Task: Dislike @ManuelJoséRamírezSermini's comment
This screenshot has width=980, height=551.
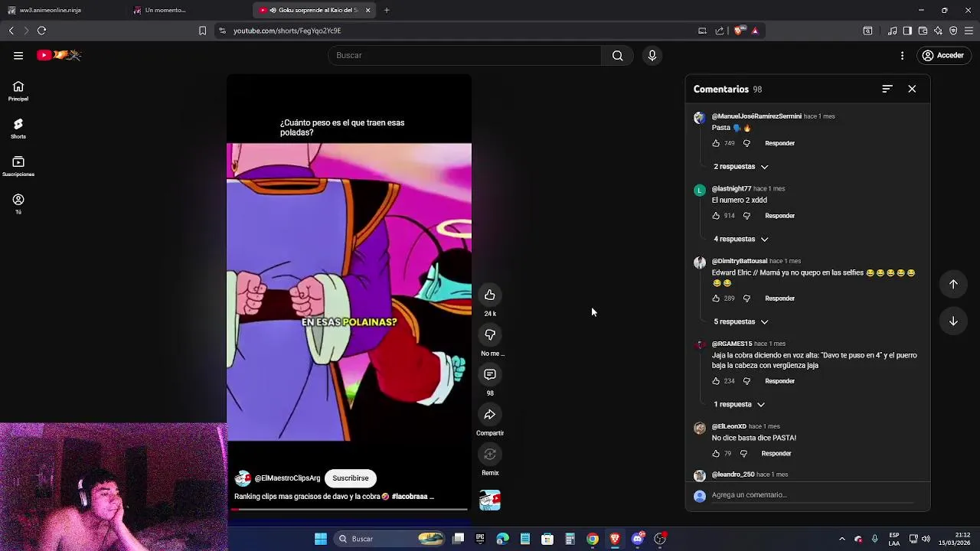Action: [746, 144]
